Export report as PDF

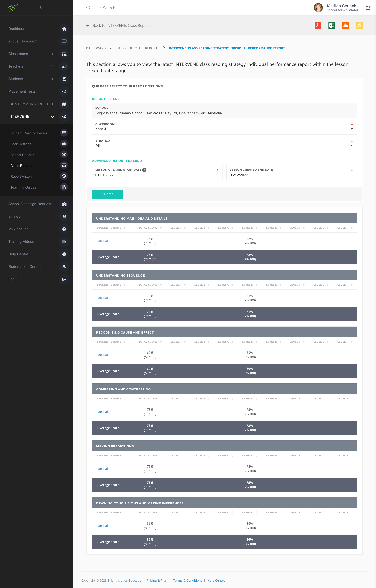pos(318,25)
